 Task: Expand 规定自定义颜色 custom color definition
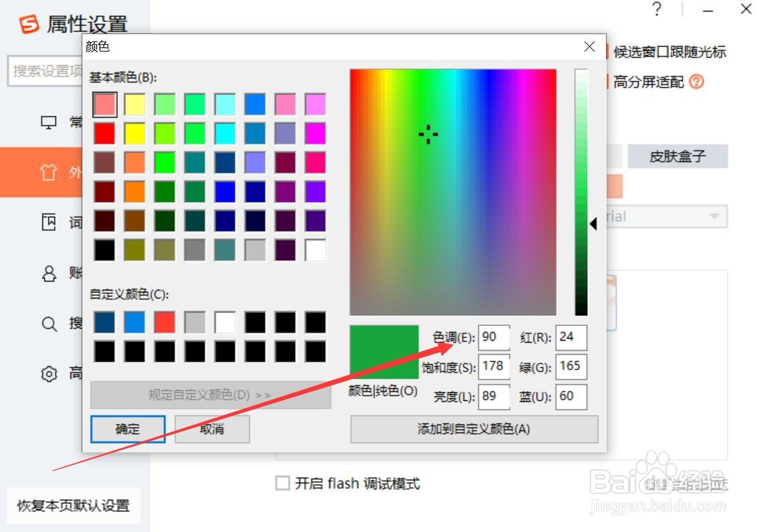point(211,396)
